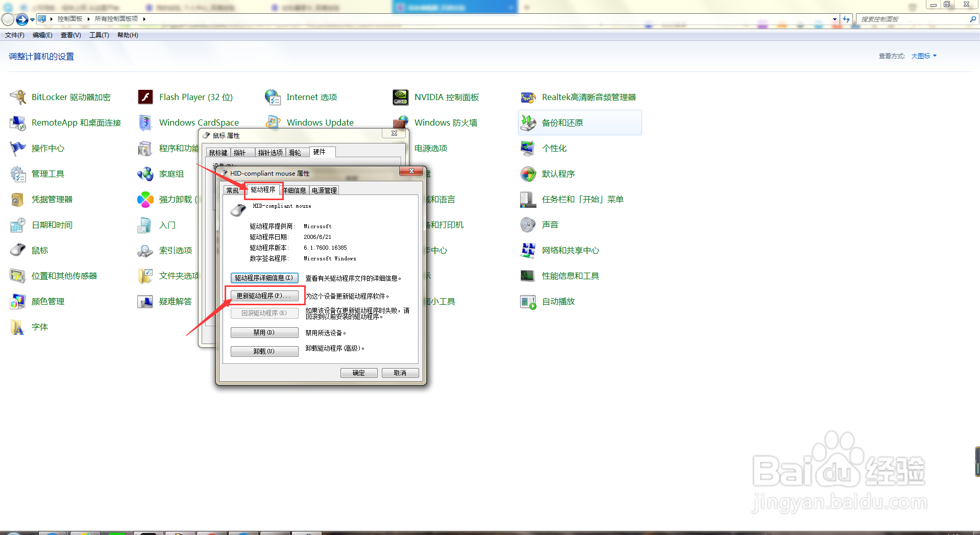Open Flash Player (32 位) icon
The width and height of the screenshot is (980, 535).
[145, 97]
